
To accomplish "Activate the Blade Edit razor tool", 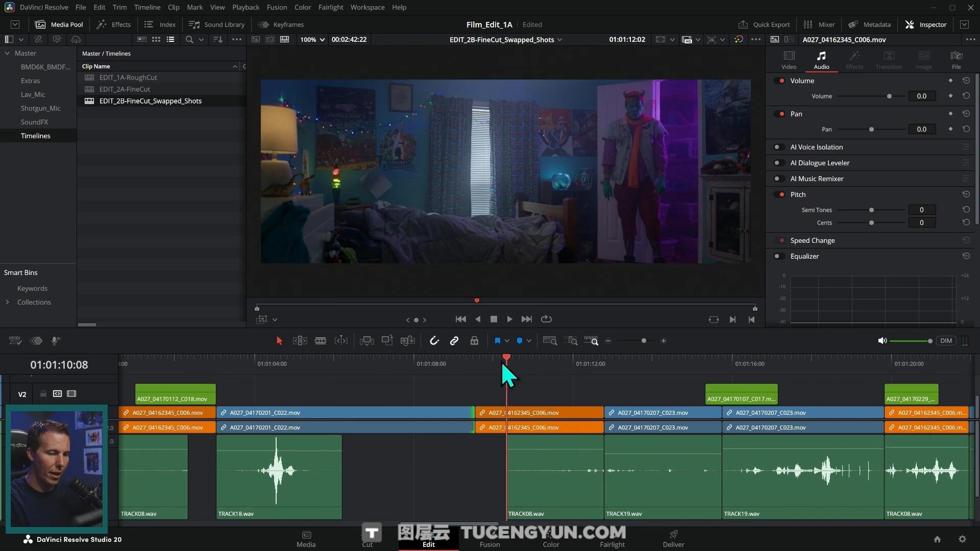I will 321,341.
